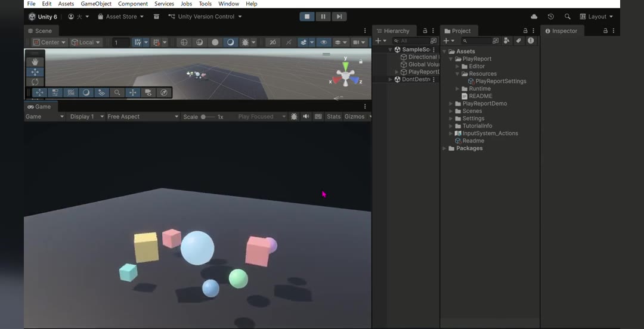Open the Gizmos button in Game view
644x329 pixels.
(x=354, y=117)
